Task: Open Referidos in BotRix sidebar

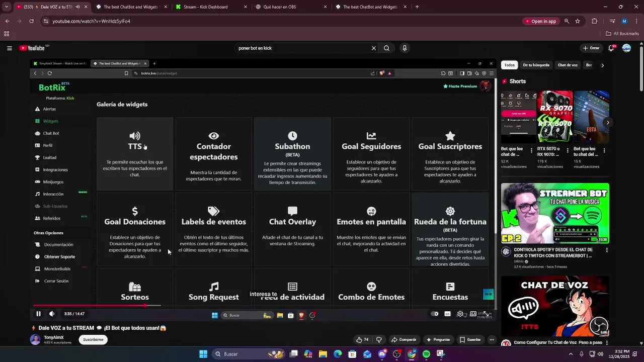Action: pyautogui.click(x=51, y=218)
